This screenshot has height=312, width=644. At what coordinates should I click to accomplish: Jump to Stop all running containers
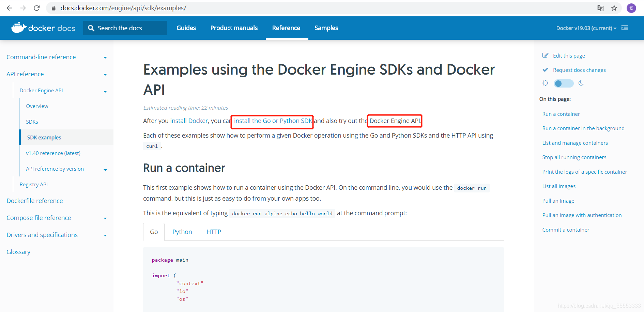(x=574, y=157)
